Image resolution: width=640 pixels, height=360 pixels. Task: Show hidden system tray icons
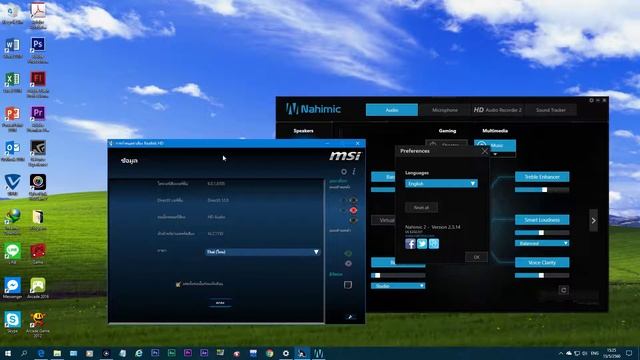(x=560, y=353)
